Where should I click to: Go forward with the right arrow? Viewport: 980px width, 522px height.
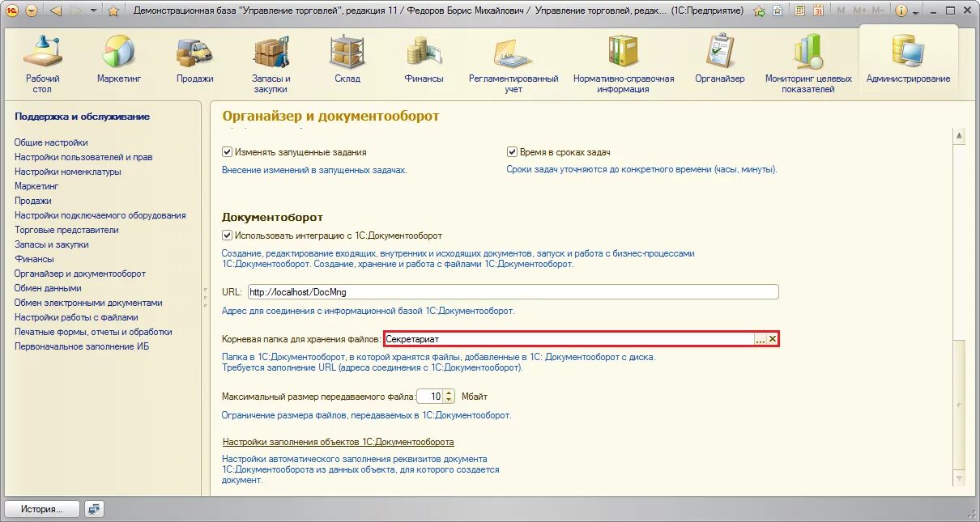(77, 11)
